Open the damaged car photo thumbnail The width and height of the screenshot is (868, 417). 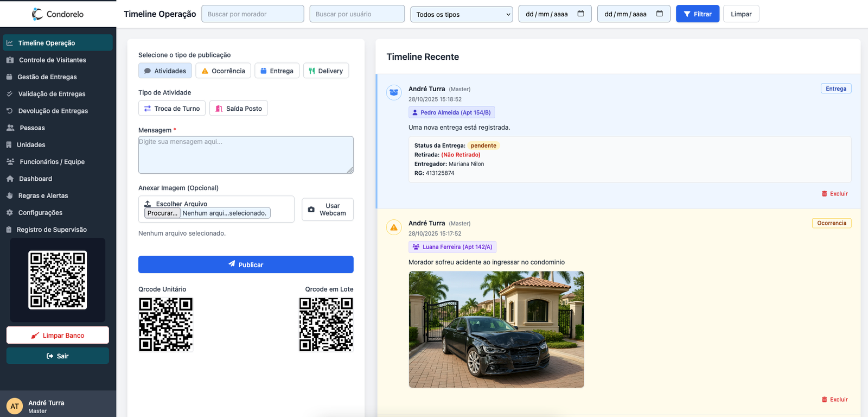pyautogui.click(x=496, y=330)
